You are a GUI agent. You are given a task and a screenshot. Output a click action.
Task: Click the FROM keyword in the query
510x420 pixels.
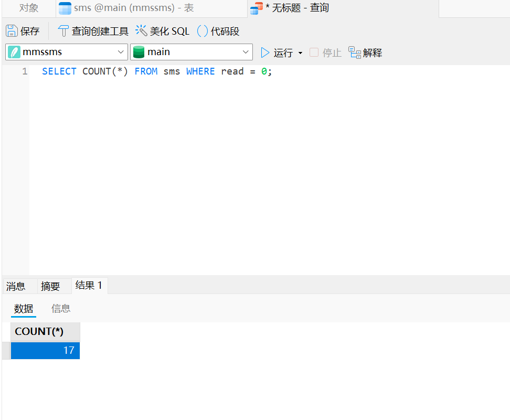click(x=146, y=71)
